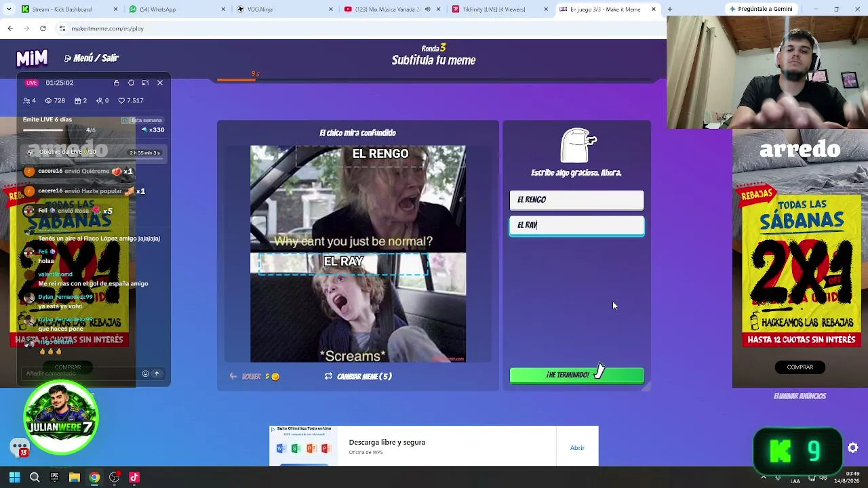Viewport: 868px width, 488px height.
Task: Switch to the Stream - Kick Dashboard tab
Action: tap(62, 9)
